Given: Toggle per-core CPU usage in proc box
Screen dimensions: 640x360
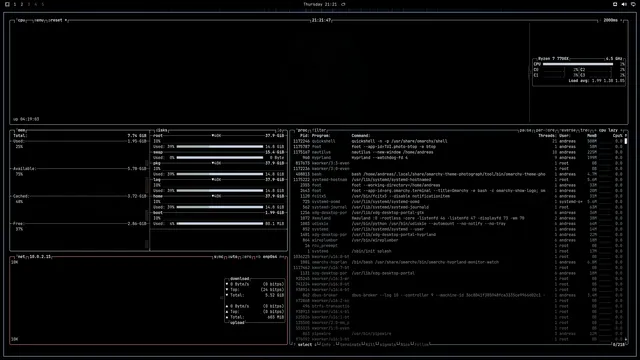Looking at the screenshot, I should 545,130.
